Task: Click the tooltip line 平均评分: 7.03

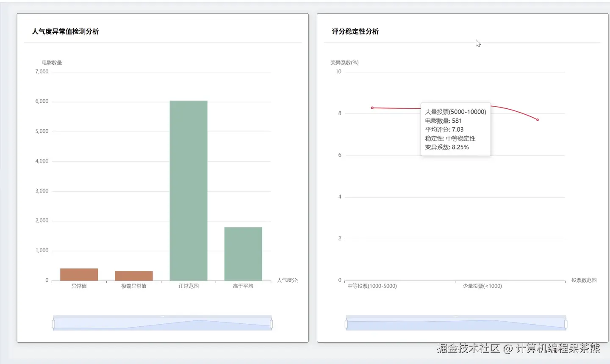Action: tap(444, 130)
